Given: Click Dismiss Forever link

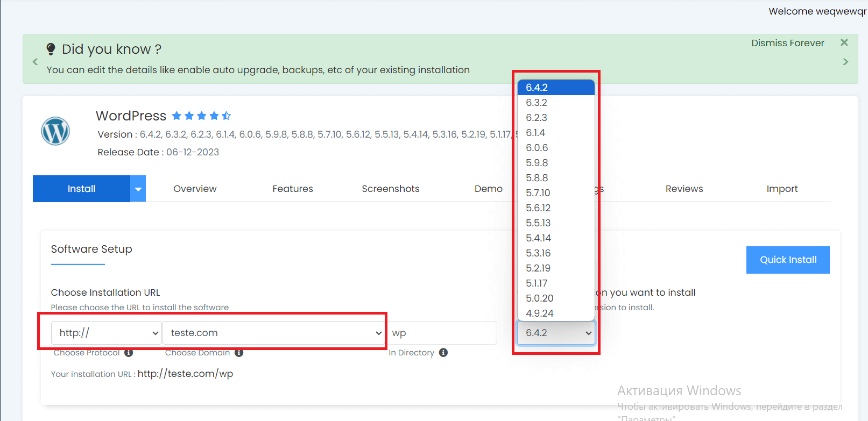Looking at the screenshot, I should 788,43.
